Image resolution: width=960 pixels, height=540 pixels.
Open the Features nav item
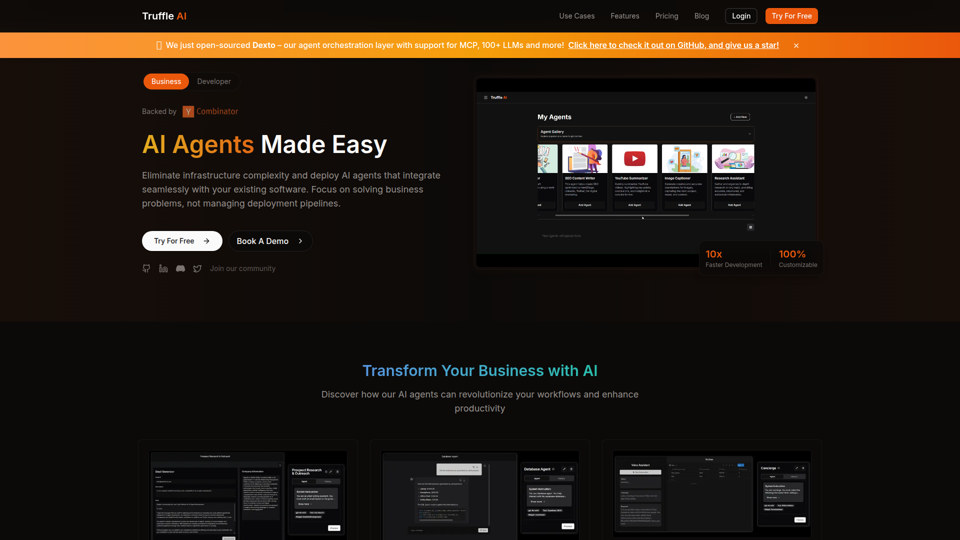(624, 16)
